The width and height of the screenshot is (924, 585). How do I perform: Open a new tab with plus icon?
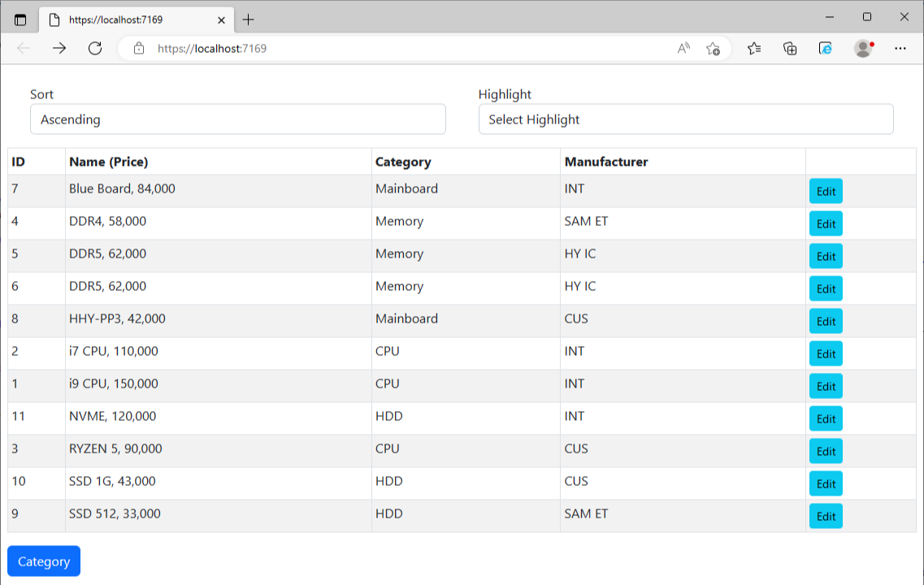point(248,20)
